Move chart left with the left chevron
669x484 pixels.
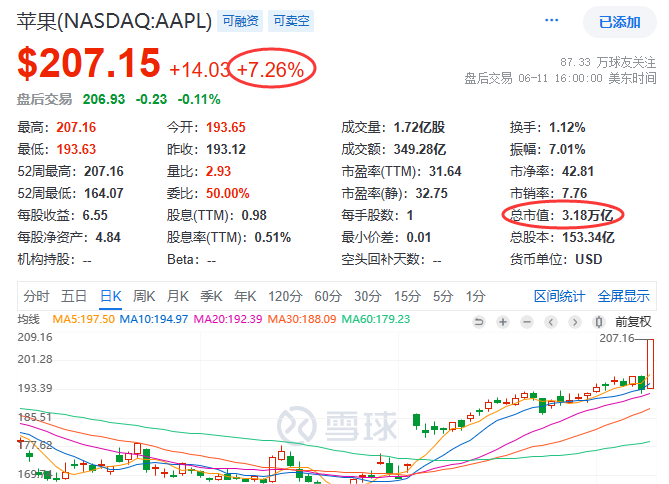pyautogui.click(x=551, y=322)
